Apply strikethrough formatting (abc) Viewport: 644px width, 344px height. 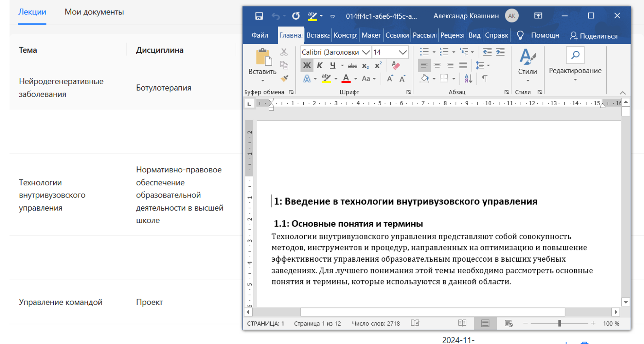[352, 66]
